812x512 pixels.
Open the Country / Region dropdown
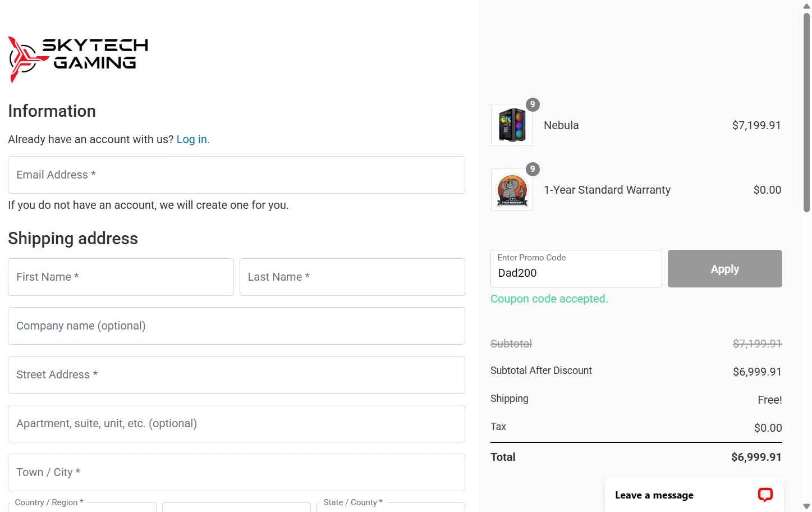coord(82,507)
